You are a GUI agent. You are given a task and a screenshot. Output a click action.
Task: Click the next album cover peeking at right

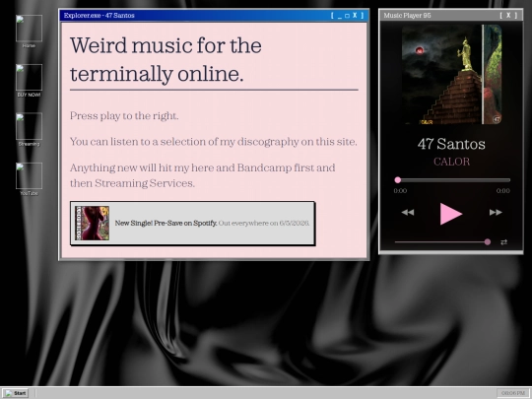[493, 75]
